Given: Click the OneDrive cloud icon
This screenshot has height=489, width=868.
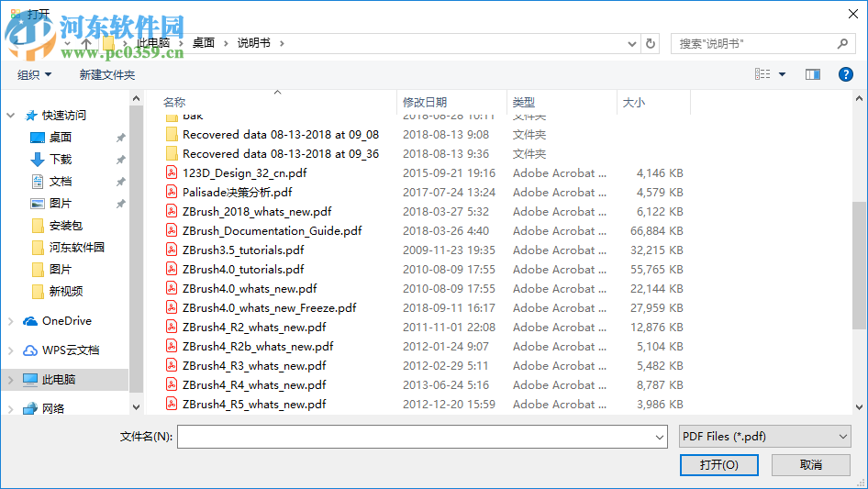Looking at the screenshot, I should click(x=30, y=321).
